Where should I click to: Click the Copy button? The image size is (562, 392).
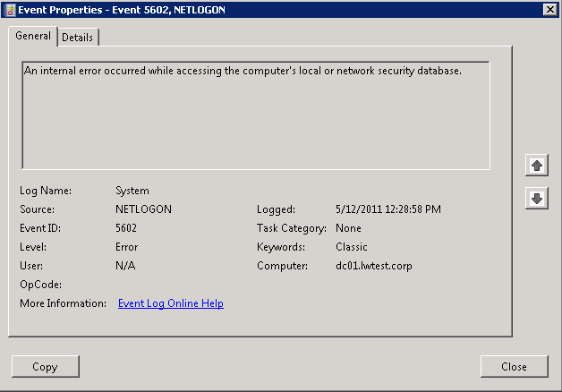[x=45, y=367]
